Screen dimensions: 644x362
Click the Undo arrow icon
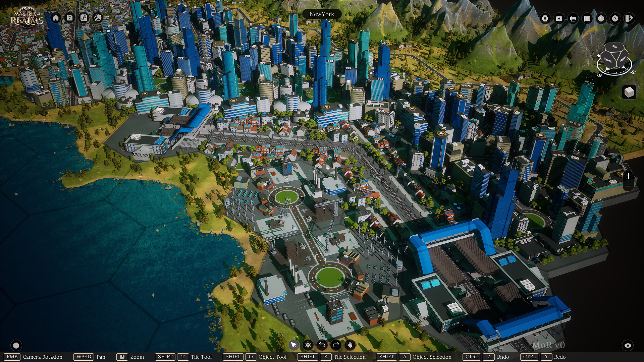pos(322,345)
